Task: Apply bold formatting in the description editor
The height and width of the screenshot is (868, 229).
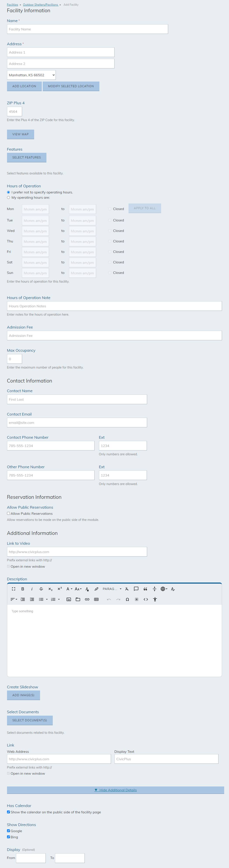Action: coord(23,589)
